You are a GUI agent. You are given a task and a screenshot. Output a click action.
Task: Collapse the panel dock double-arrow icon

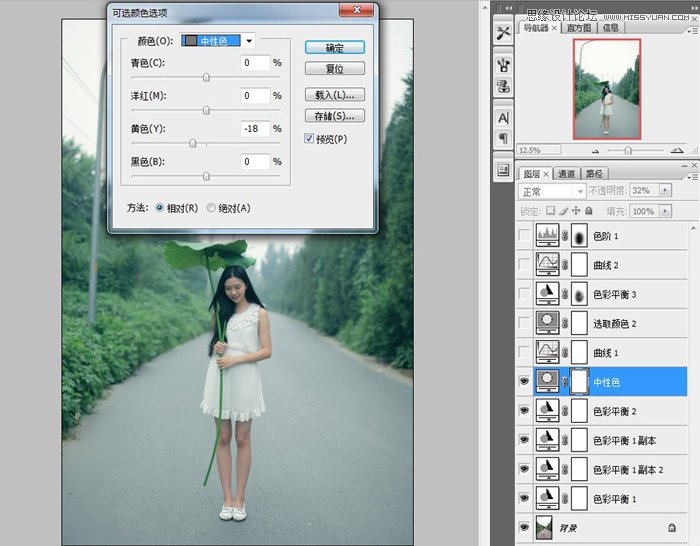click(x=509, y=8)
